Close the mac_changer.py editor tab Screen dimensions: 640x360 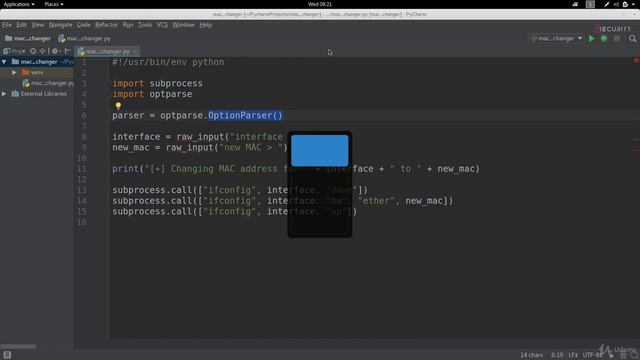[134, 51]
